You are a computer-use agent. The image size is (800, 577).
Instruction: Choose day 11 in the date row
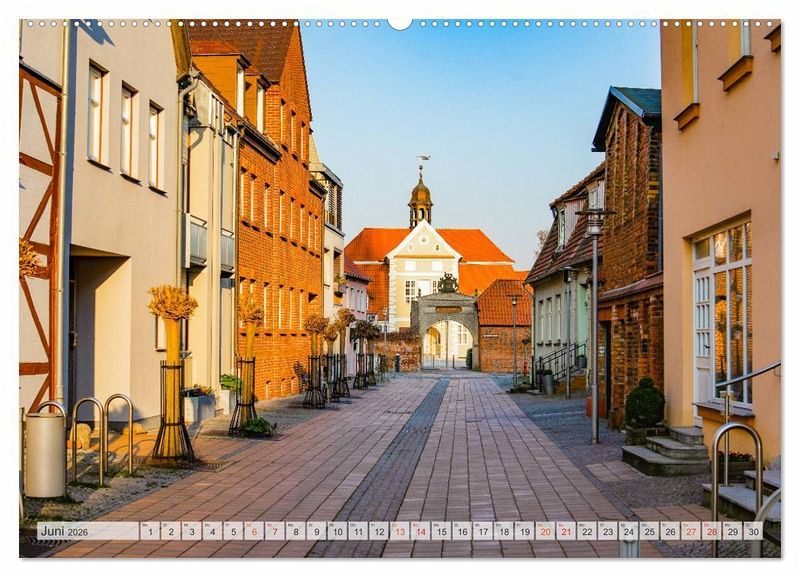[x=358, y=531]
